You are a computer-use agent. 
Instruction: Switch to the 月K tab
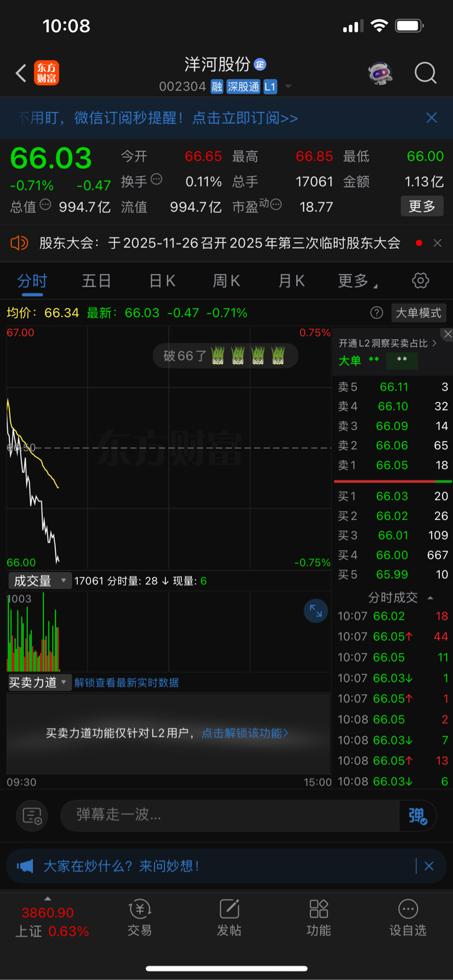pyautogui.click(x=291, y=281)
